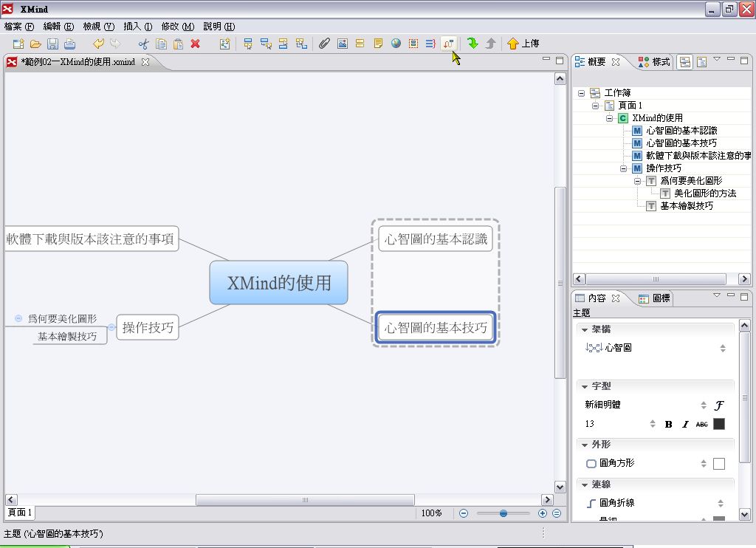Save the map using the floppy disk icon
756x548 pixels.
[x=52, y=44]
